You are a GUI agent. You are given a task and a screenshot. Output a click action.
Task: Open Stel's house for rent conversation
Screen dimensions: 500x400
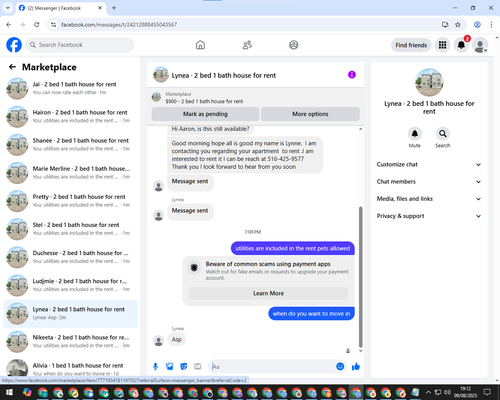coord(70,229)
